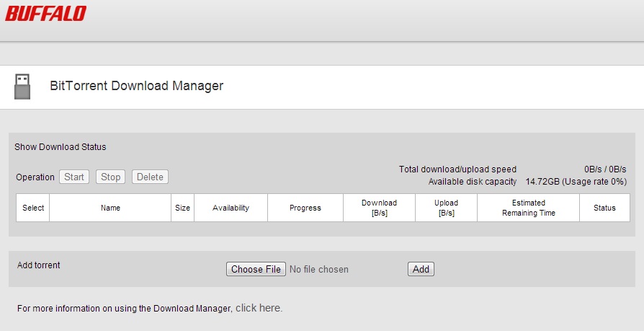Click the Add torrent button
This screenshot has height=331, width=644.
pos(421,269)
